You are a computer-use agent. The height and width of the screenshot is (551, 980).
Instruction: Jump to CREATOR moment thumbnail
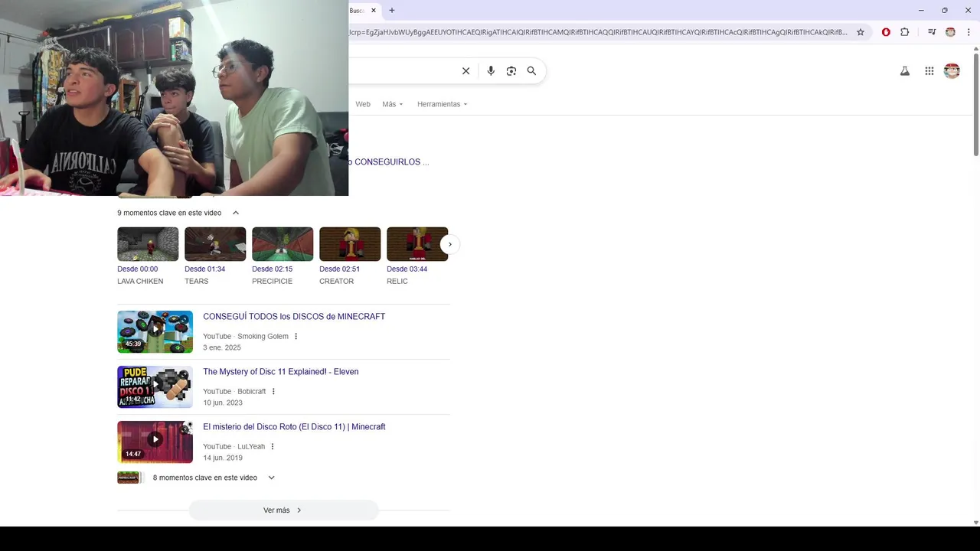[350, 244]
